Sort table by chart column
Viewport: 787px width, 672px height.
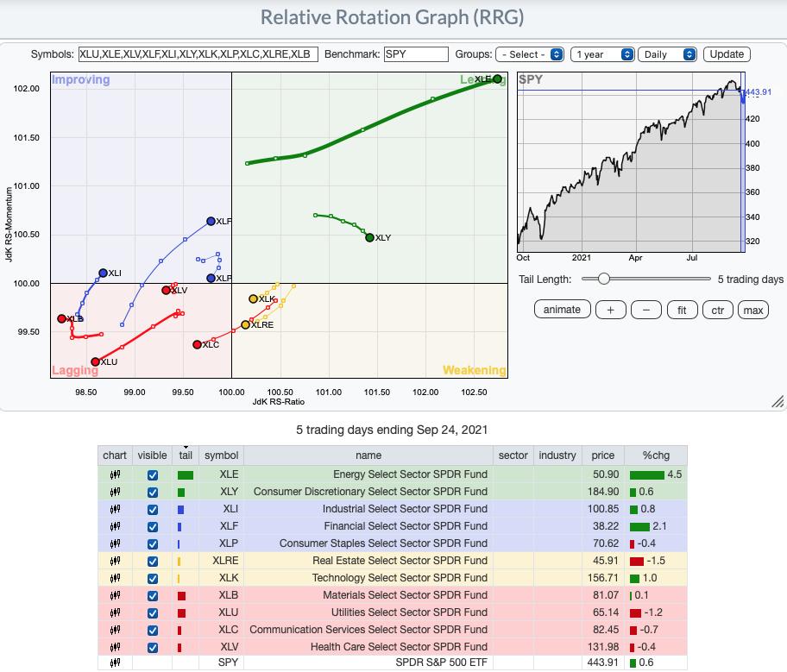point(115,455)
